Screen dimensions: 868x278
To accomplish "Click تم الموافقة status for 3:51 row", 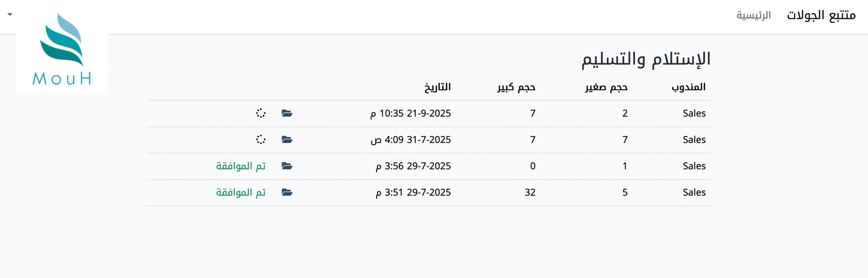I will (241, 193).
